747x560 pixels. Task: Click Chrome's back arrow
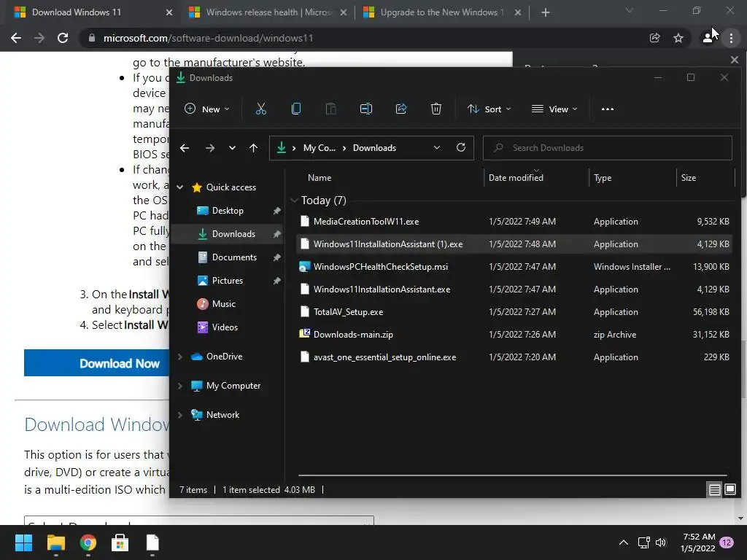16,38
